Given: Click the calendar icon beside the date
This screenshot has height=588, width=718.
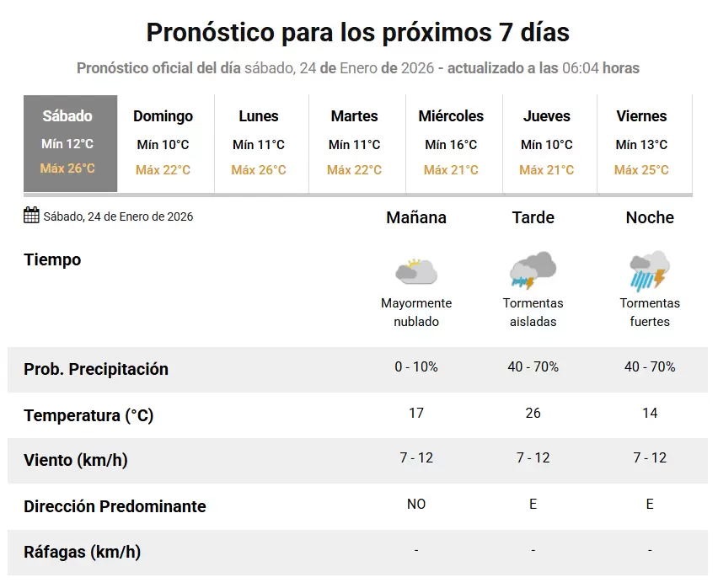Looking at the screenshot, I should [31, 215].
